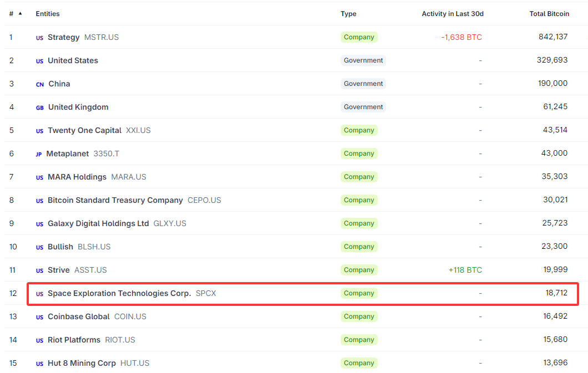
Task: Click the JP country code beside Metaplanet
Action: [39, 154]
